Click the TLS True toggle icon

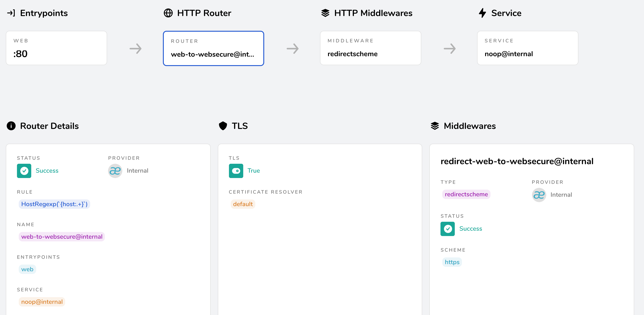(236, 171)
